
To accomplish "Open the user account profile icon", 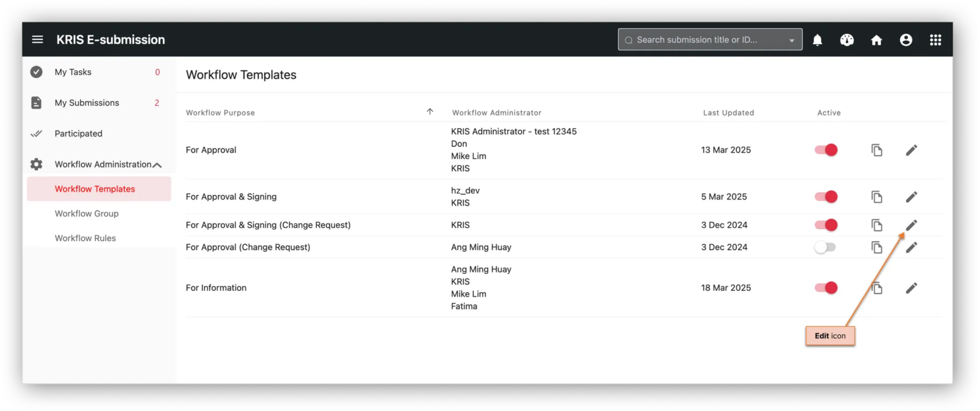I will (906, 39).
